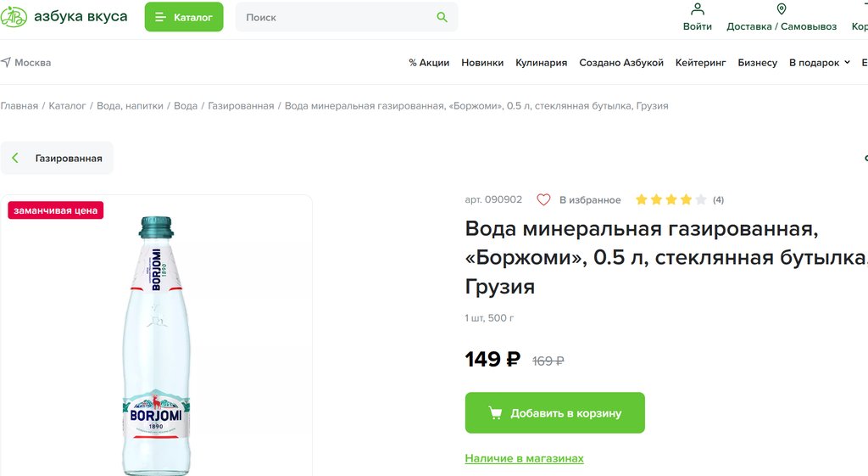The height and width of the screenshot is (476, 868).
Task: Click the star rating row
Action: pos(671,199)
